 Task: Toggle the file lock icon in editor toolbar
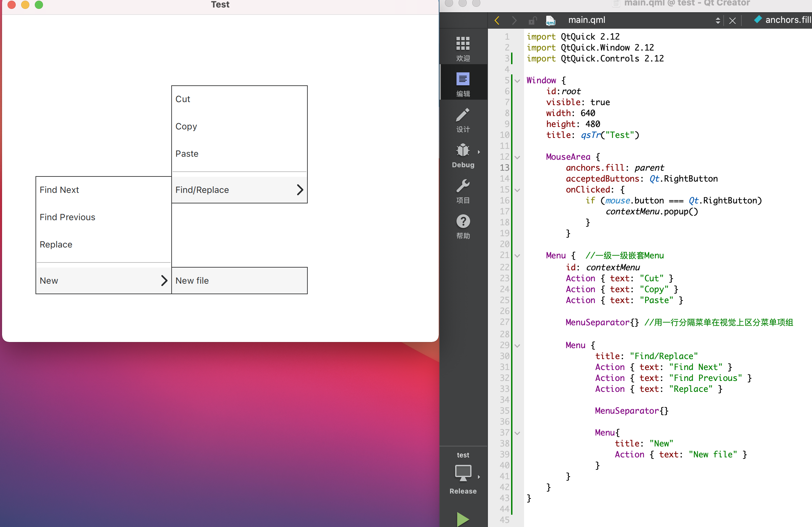coord(532,20)
